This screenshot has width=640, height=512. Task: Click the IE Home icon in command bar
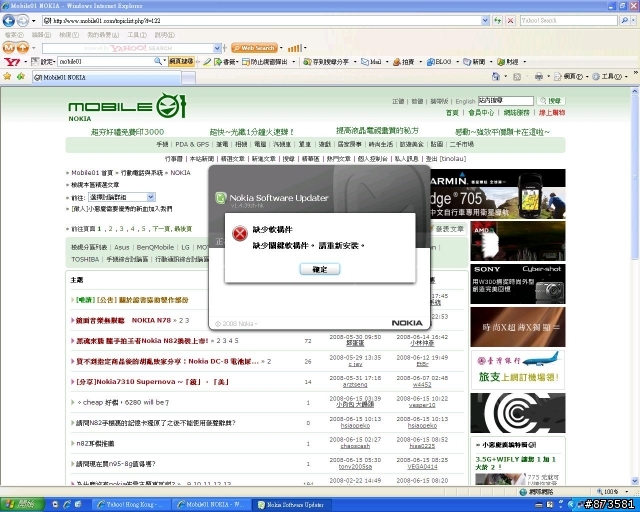point(496,76)
